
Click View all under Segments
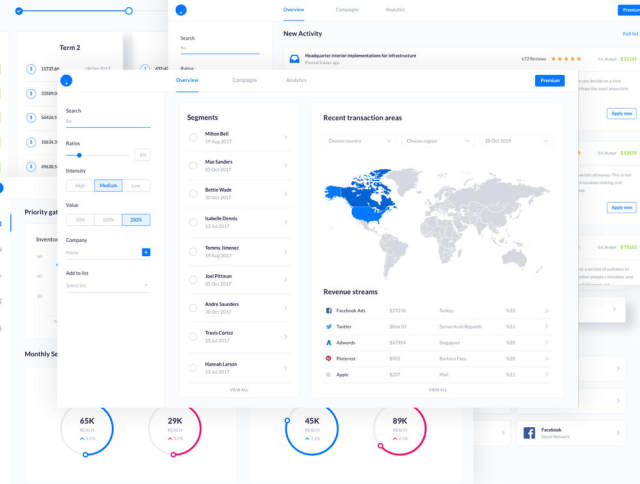238,390
